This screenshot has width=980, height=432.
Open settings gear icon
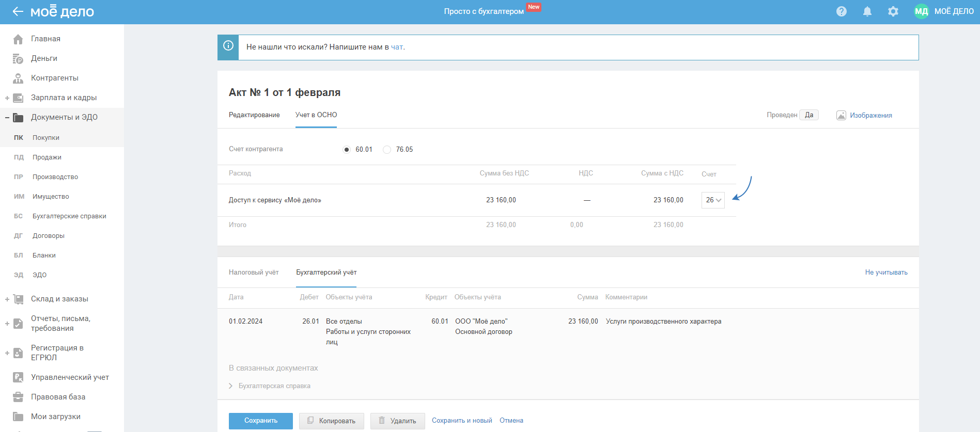point(893,11)
